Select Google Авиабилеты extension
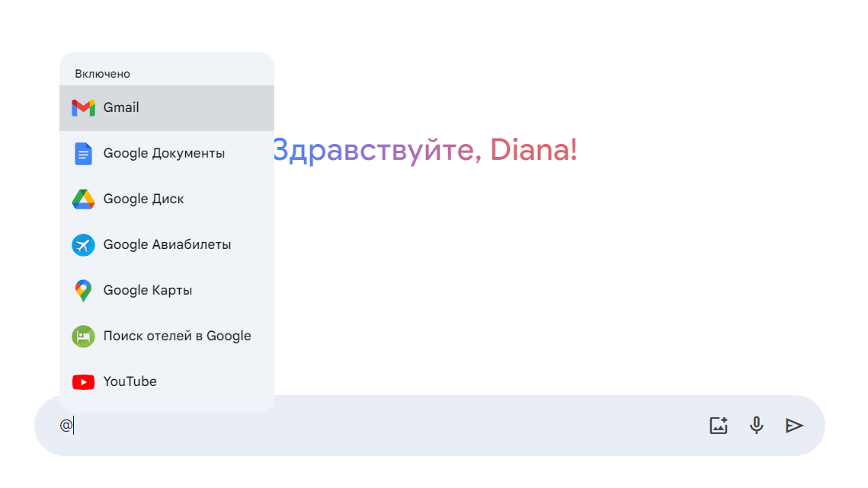 (x=167, y=245)
